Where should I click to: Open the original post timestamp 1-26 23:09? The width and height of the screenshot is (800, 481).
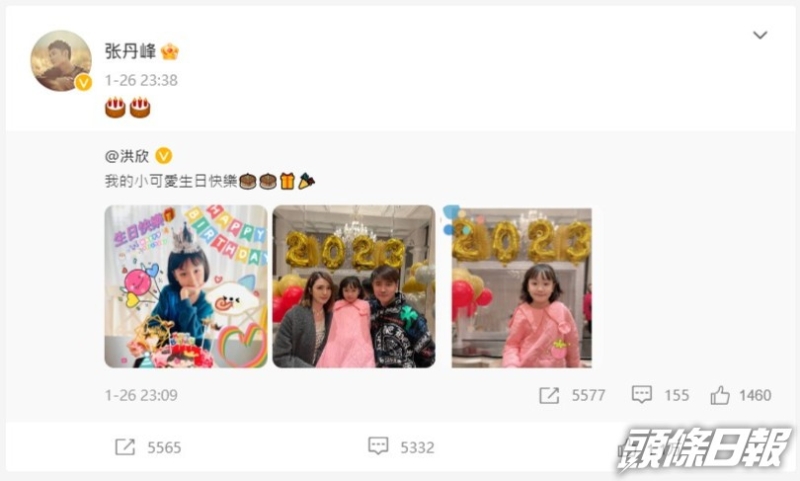point(141,395)
